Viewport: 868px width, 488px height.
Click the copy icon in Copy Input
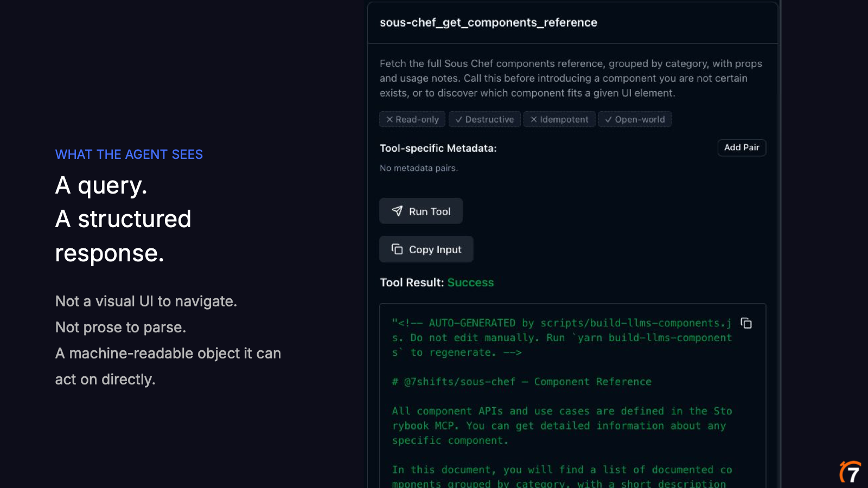[397, 249]
